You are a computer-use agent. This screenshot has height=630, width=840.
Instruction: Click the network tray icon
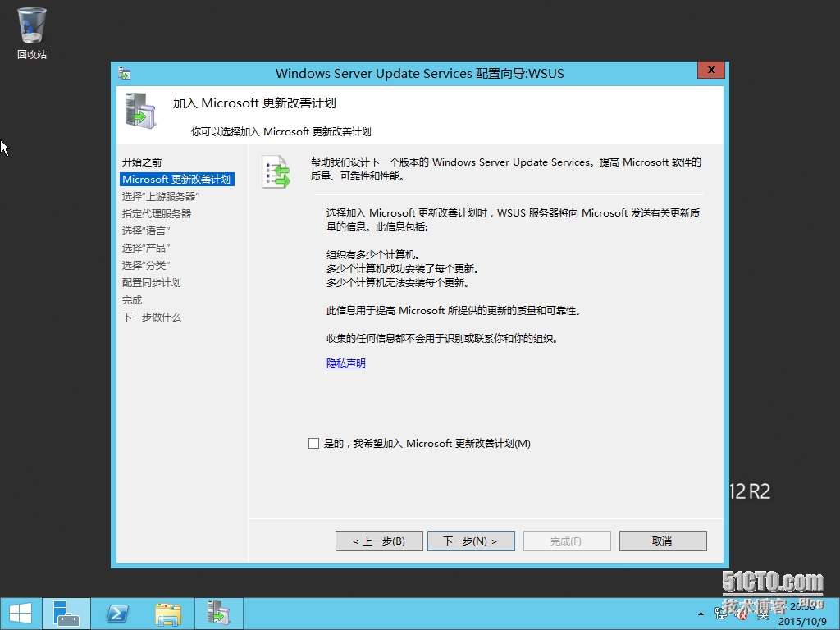coord(720,613)
